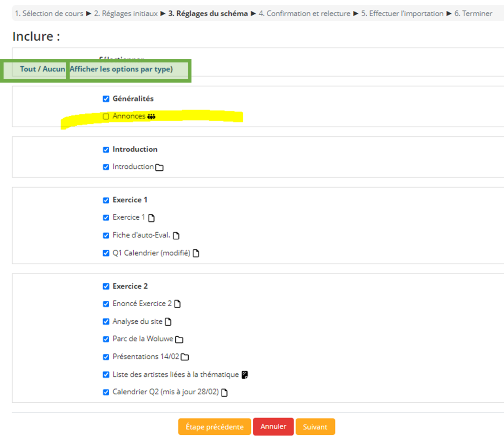
Task: Show options via Afficher les options par type
Action: 121,69
